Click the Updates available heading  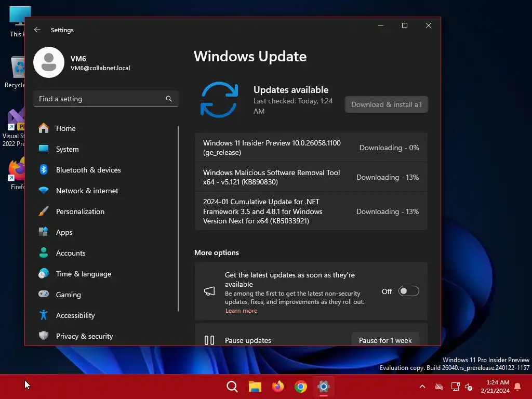[291, 89]
